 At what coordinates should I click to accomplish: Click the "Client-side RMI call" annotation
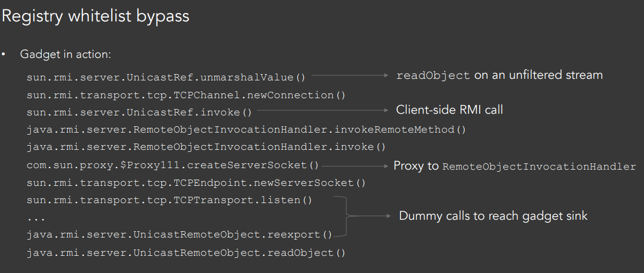pos(449,110)
